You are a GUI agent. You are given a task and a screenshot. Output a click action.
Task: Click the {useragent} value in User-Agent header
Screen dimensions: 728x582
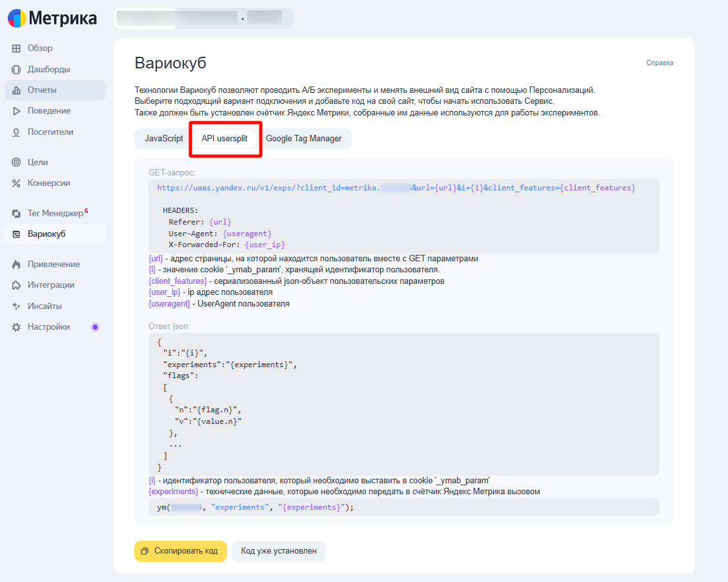247,234
